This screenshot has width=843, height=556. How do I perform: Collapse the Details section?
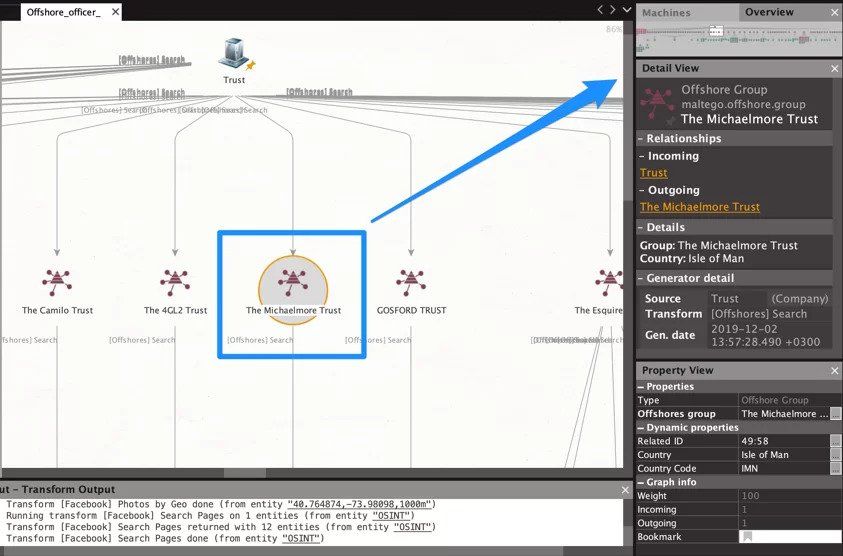pos(640,227)
